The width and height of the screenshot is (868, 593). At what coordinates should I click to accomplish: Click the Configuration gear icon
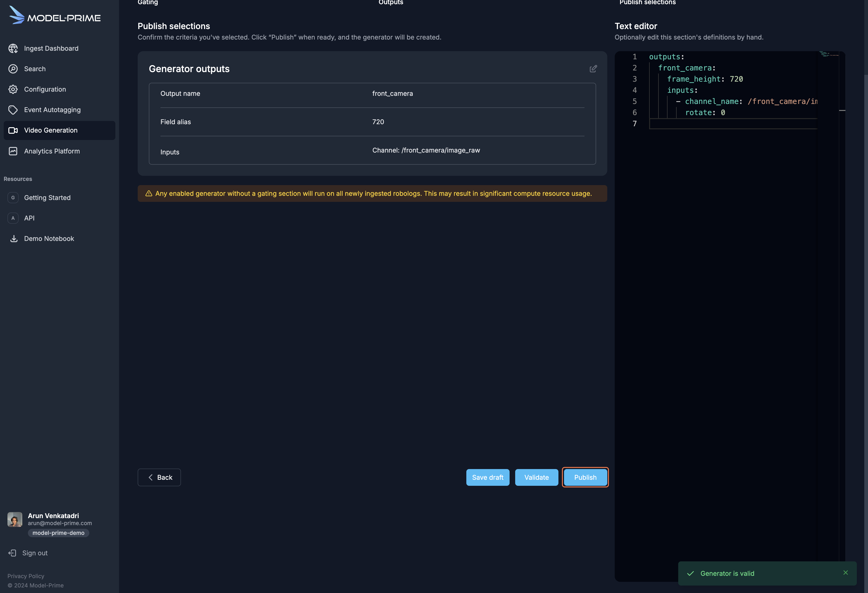(13, 89)
